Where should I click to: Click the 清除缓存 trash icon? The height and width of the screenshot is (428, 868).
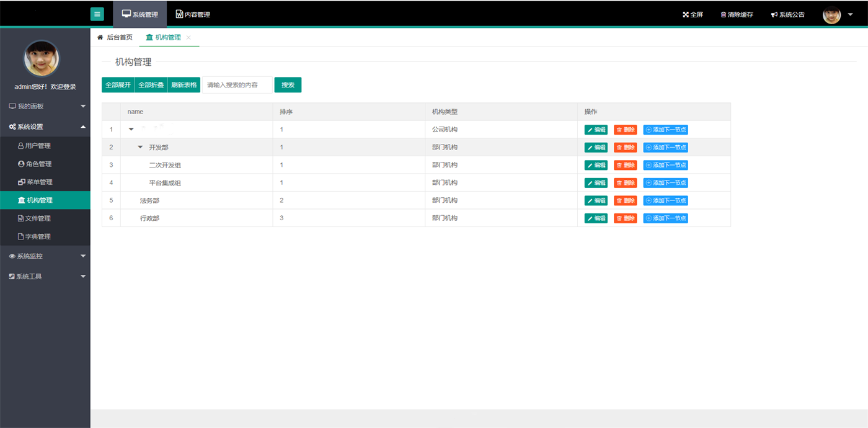[x=723, y=15]
